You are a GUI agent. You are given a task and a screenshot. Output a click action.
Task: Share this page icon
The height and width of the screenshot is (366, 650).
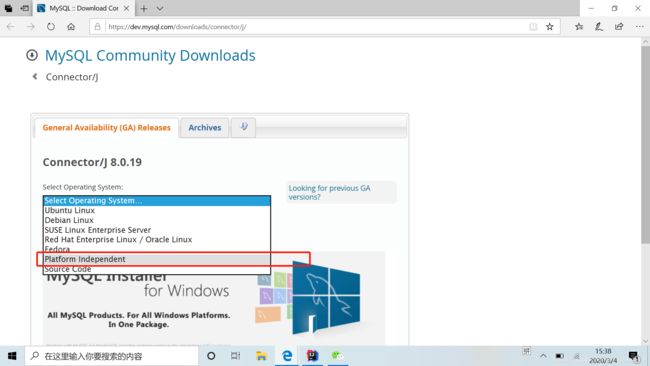[x=619, y=27]
